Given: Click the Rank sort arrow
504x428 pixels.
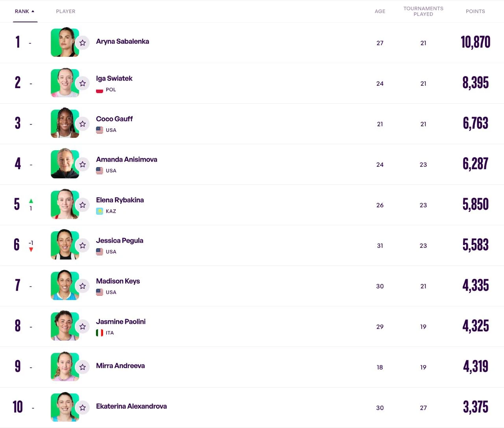Looking at the screenshot, I should pyautogui.click(x=33, y=11).
